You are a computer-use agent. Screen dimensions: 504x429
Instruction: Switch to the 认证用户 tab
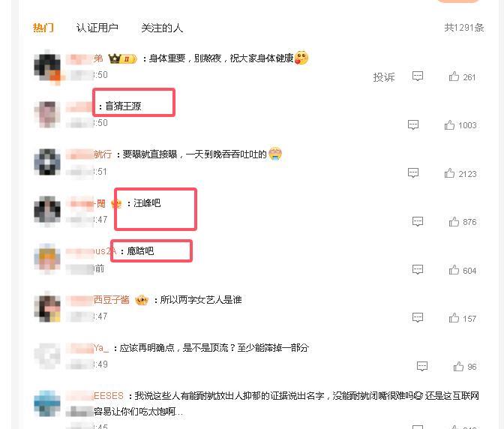click(97, 28)
